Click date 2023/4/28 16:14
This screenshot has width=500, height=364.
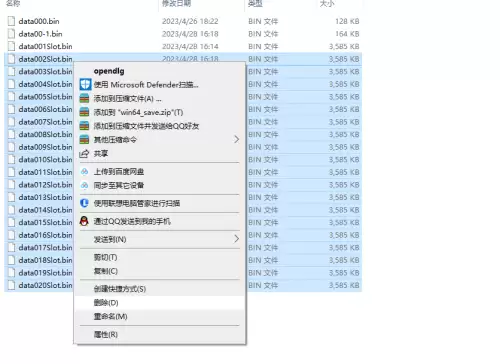click(190, 46)
